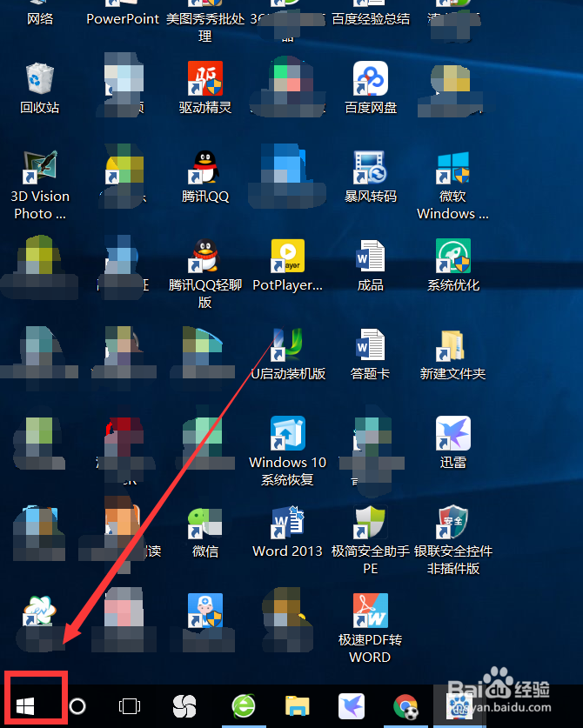Click the 美图秀秀批处理 shortcut label
The height and width of the screenshot is (728, 583).
click(x=204, y=27)
